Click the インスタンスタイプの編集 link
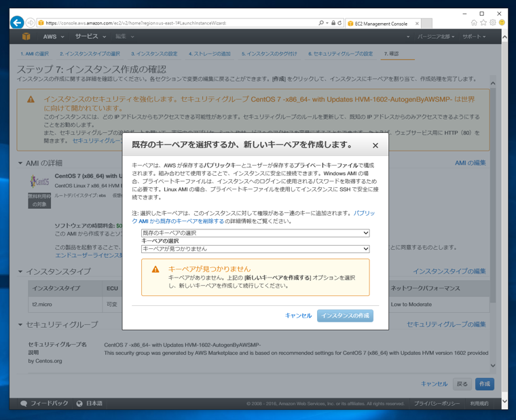This screenshot has height=420, width=516. [449, 271]
